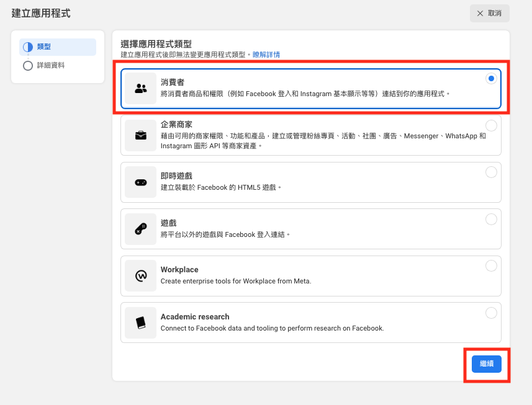Viewport: 532px width, 405px height.
Task: Click 'Connect to Facebook data' description
Action: coord(272,328)
